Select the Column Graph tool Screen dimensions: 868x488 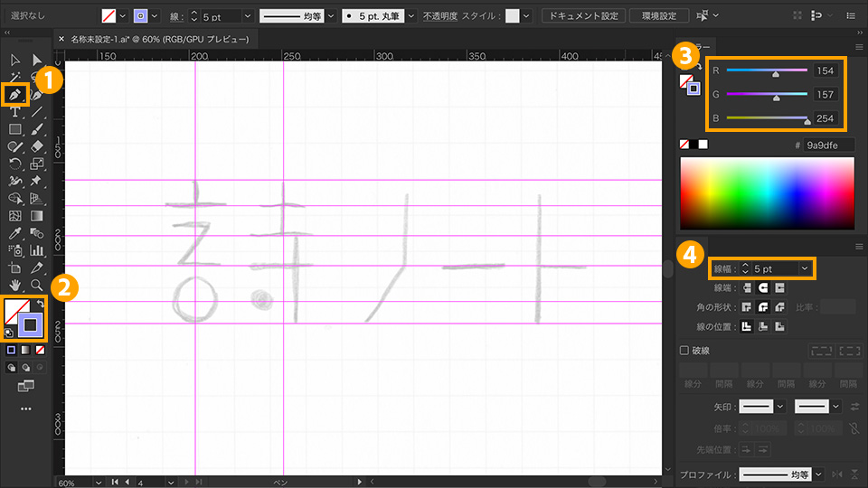point(36,250)
